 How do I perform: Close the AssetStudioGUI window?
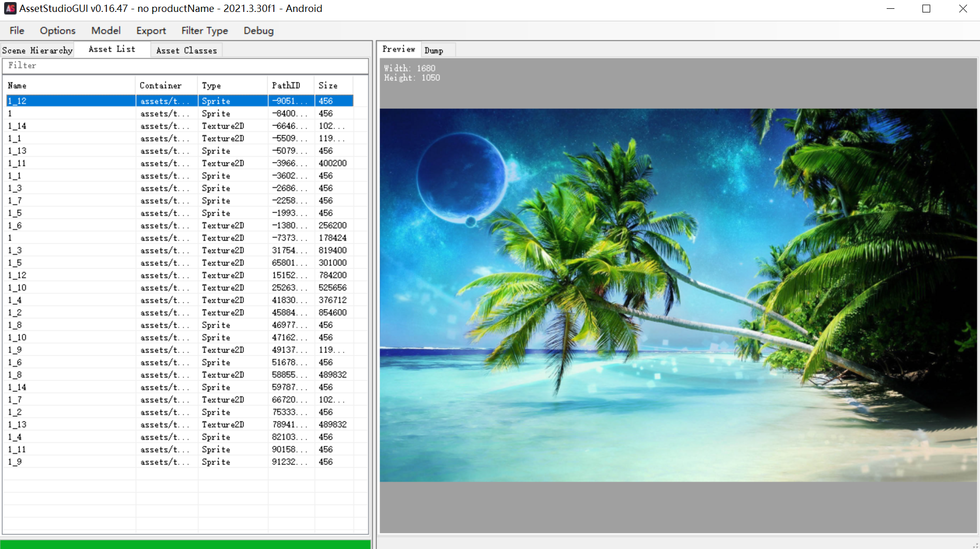[963, 8]
